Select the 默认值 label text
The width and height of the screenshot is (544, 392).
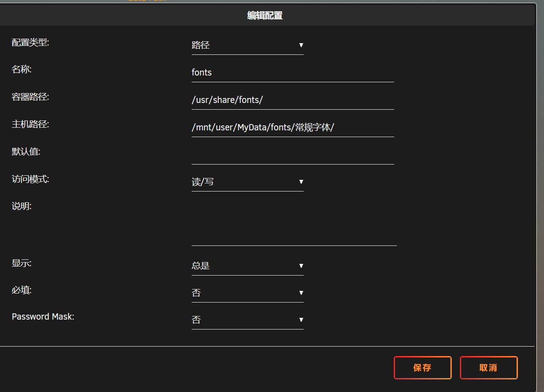[x=26, y=152]
